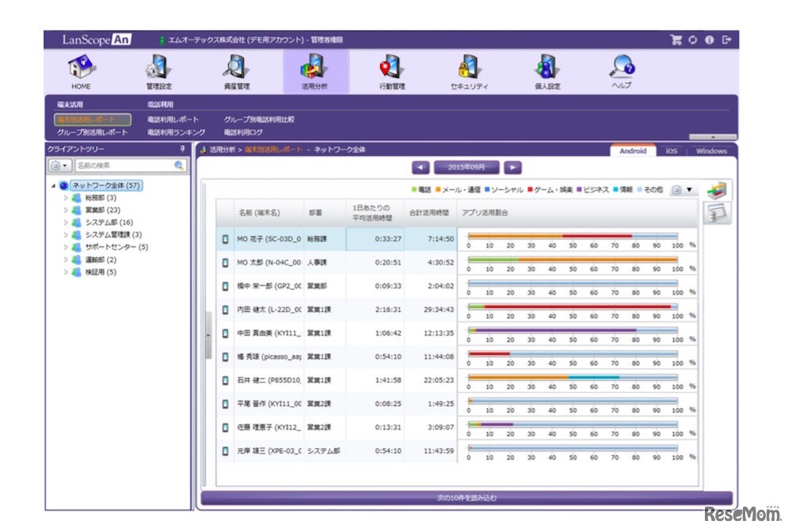792x532 pixels.
Task: Select the 行動管理 location pin icon
Action: click(x=391, y=71)
